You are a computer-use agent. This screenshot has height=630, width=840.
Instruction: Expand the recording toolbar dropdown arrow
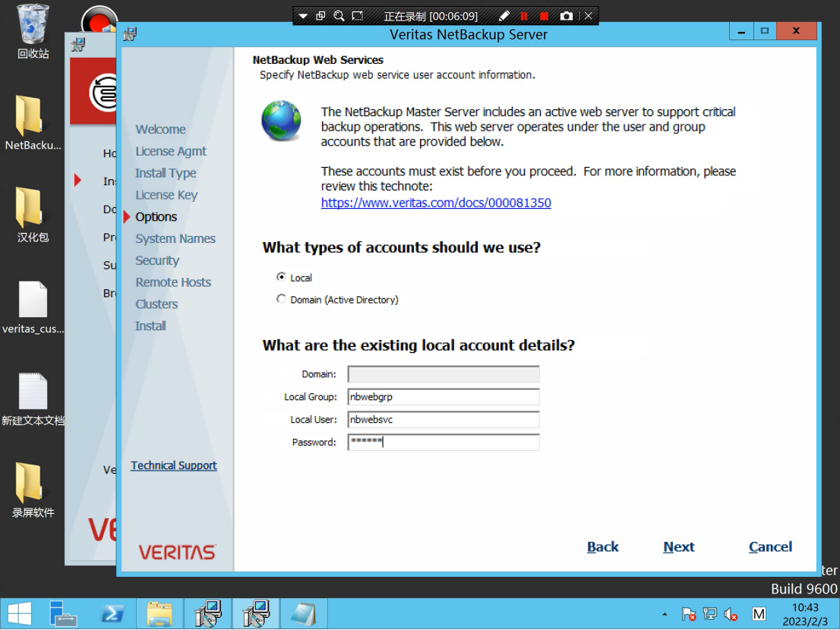[302, 16]
